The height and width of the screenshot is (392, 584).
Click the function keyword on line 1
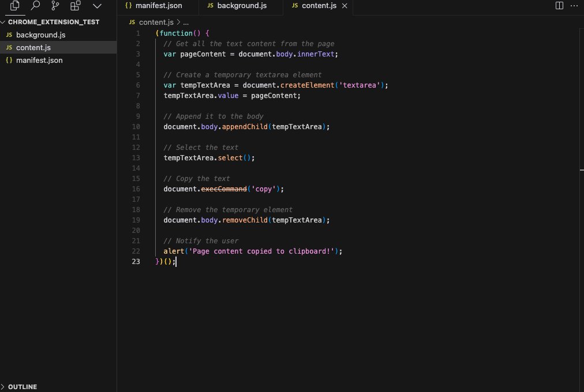coord(176,33)
